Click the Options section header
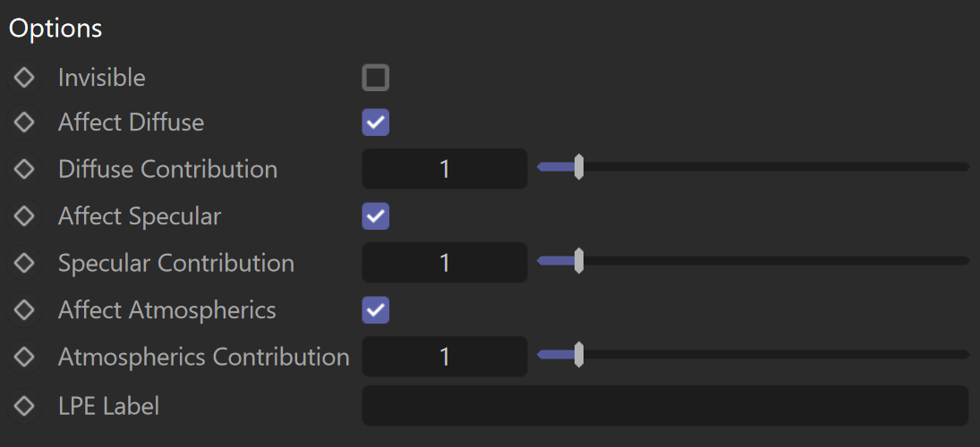This screenshot has height=447, width=980. click(x=55, y=29)
